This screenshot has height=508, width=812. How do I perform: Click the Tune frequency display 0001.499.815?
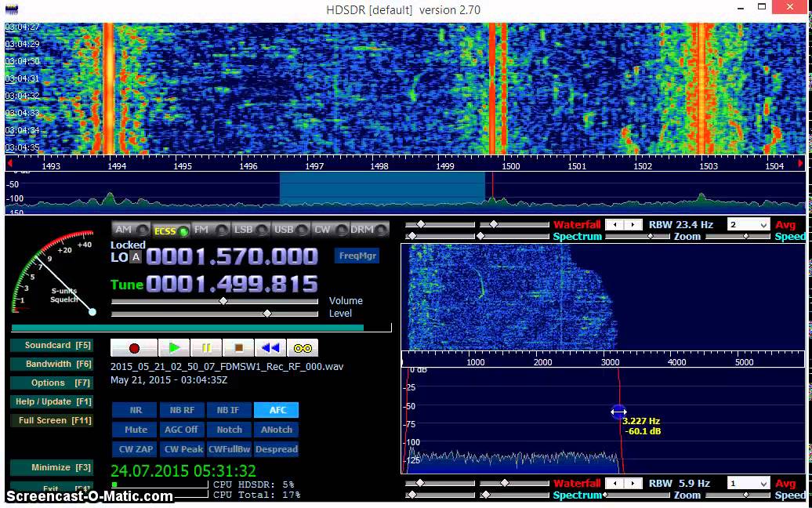coord(231,285)
